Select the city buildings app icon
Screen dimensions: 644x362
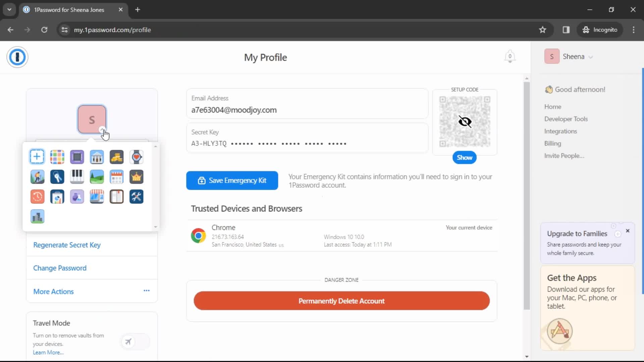37,216
